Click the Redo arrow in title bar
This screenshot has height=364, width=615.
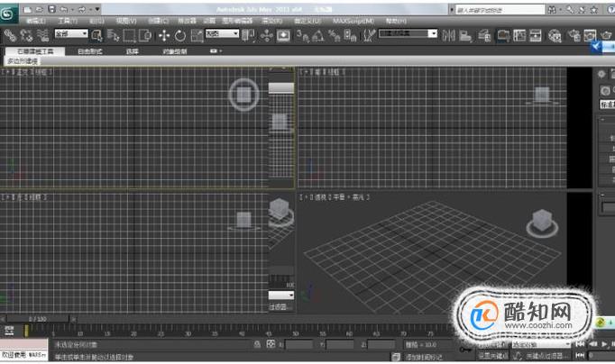(81, 9)
